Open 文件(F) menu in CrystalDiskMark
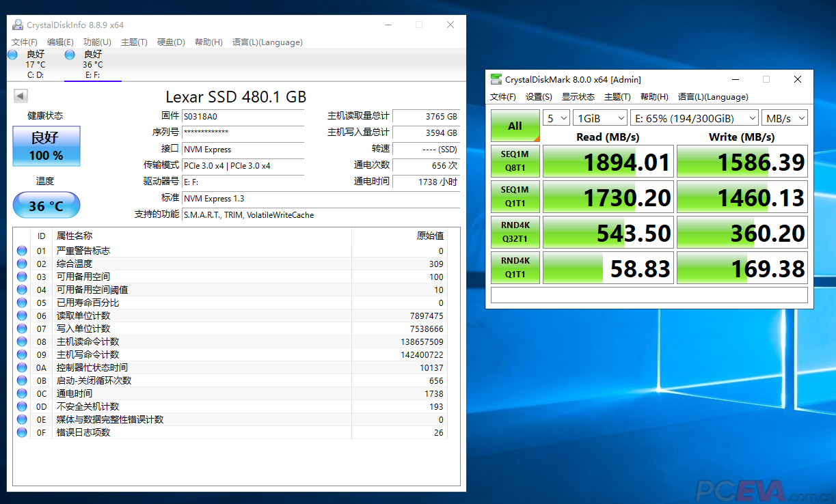836x504 pixels. point(503,97)
